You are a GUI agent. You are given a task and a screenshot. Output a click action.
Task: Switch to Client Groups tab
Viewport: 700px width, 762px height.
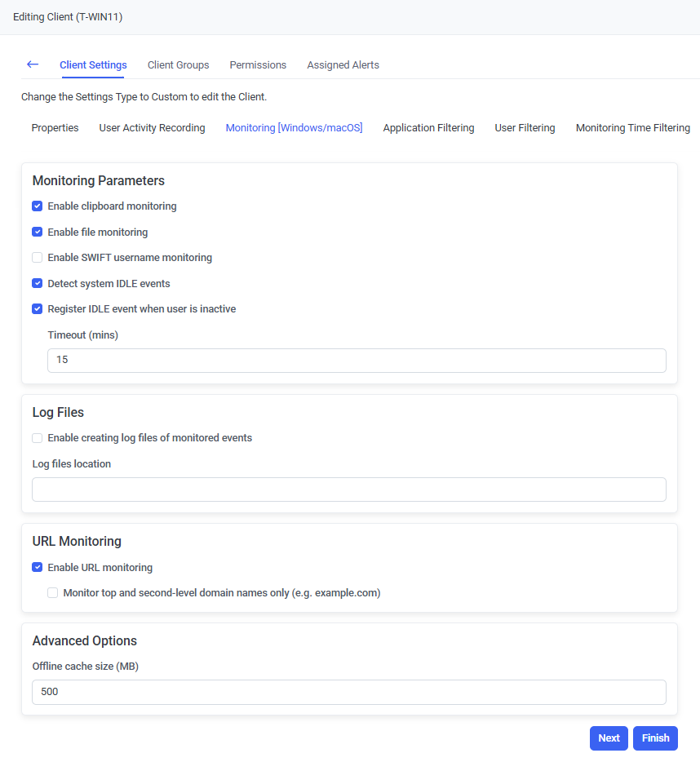178,65
